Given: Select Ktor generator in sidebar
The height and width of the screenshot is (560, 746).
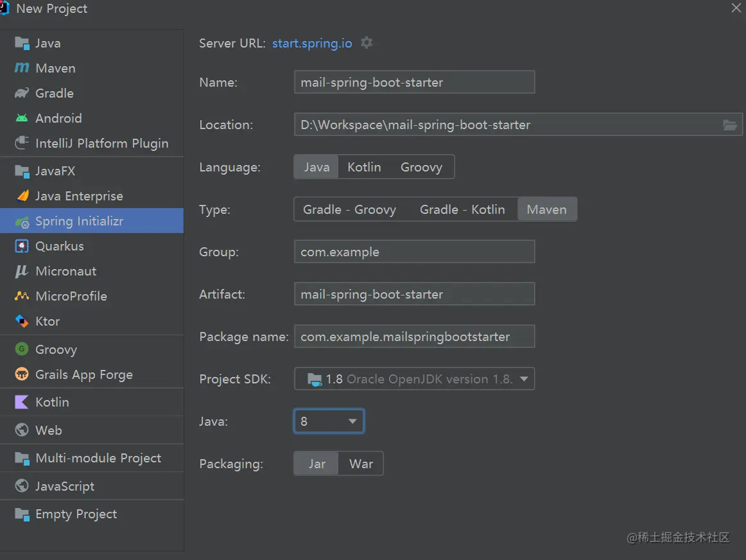Looking at the screenshot, I should click(92, 321).
